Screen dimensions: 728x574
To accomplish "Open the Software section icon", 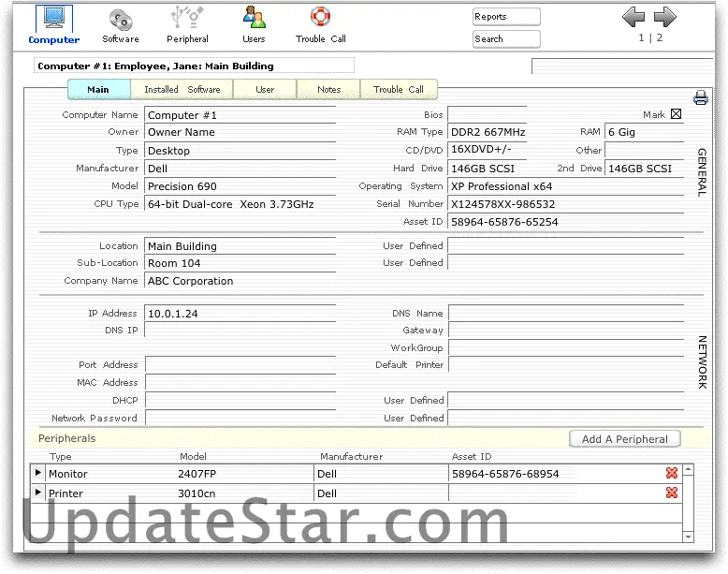I will (121, 20).
